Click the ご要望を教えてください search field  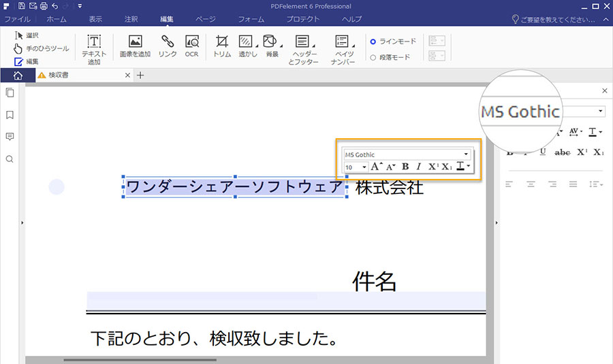pyautogui.click(x=554, y=20)
